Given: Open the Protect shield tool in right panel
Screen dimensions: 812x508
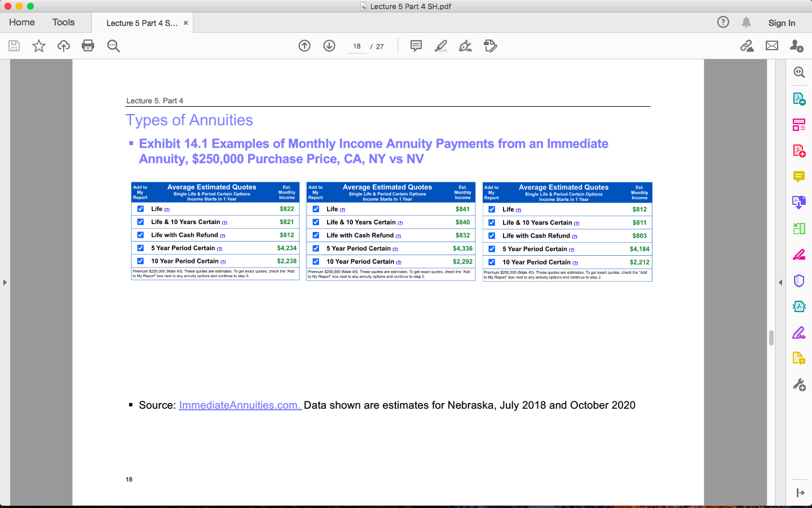Looking at the screenshot, I should pos(799,281).
